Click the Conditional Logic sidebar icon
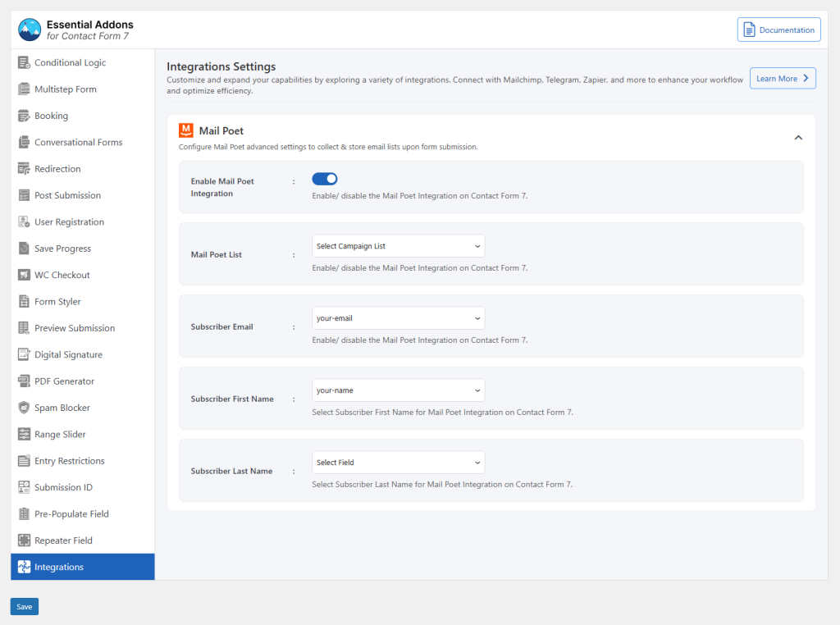840x625 pixels. coord(24,62)
